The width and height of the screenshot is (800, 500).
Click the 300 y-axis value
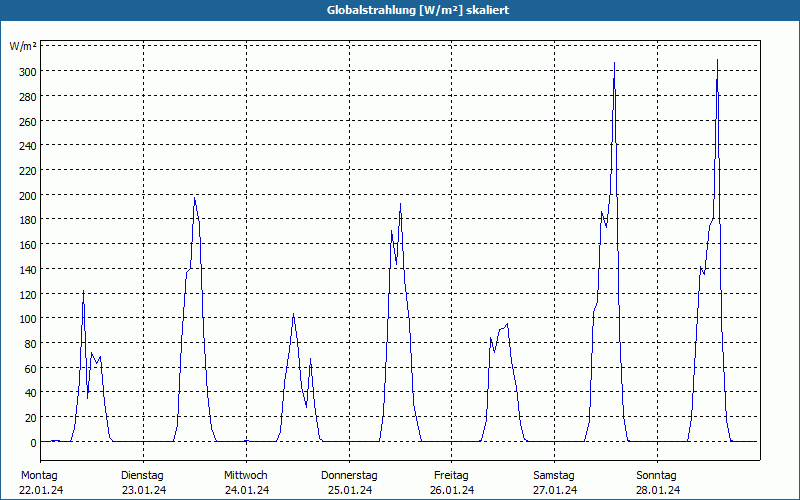27,72
